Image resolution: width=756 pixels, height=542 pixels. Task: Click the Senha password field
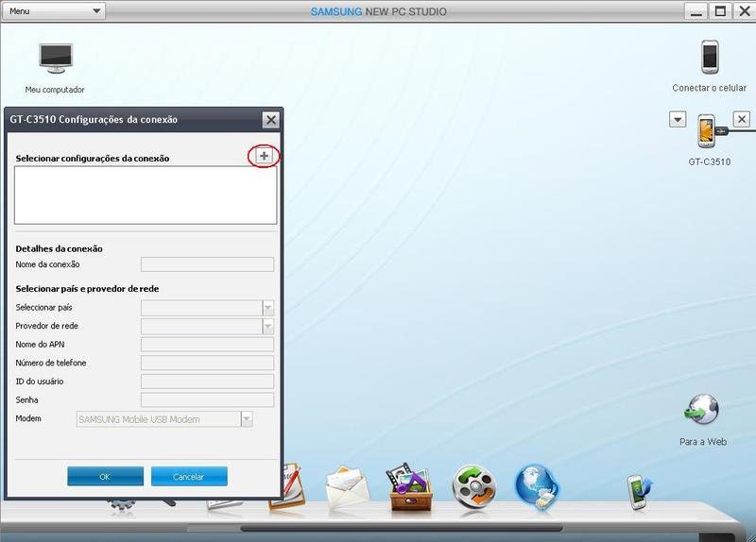click(207, 399)
